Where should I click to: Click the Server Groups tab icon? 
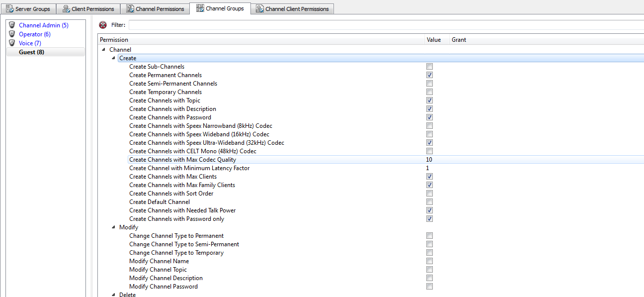(x=9, y=9)
